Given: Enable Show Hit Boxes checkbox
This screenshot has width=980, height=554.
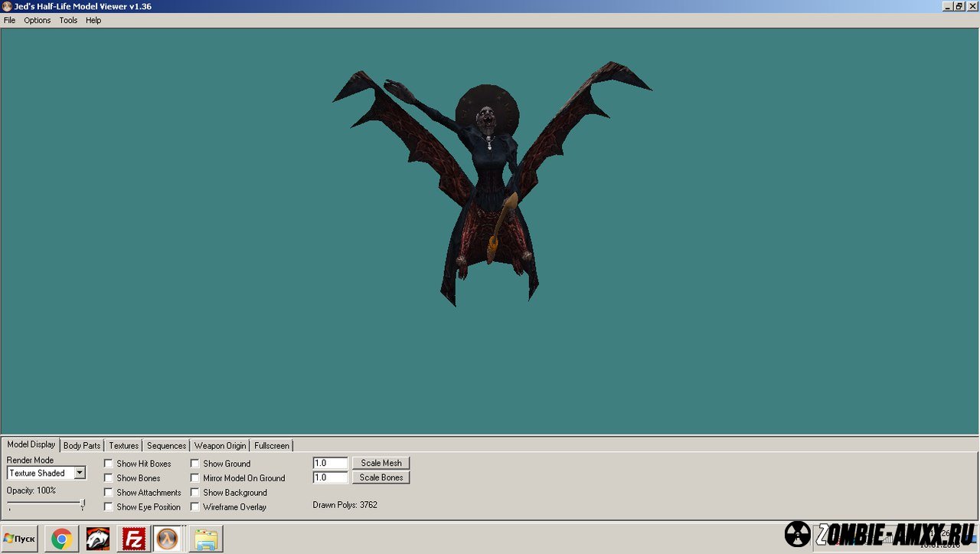Looking at the screenshot, I should (x=109, y=464).
